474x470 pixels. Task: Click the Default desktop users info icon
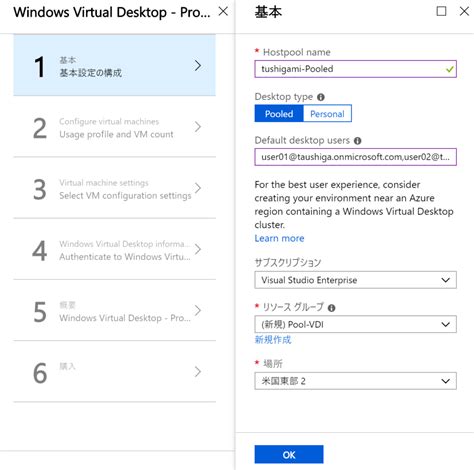point(358,141)
